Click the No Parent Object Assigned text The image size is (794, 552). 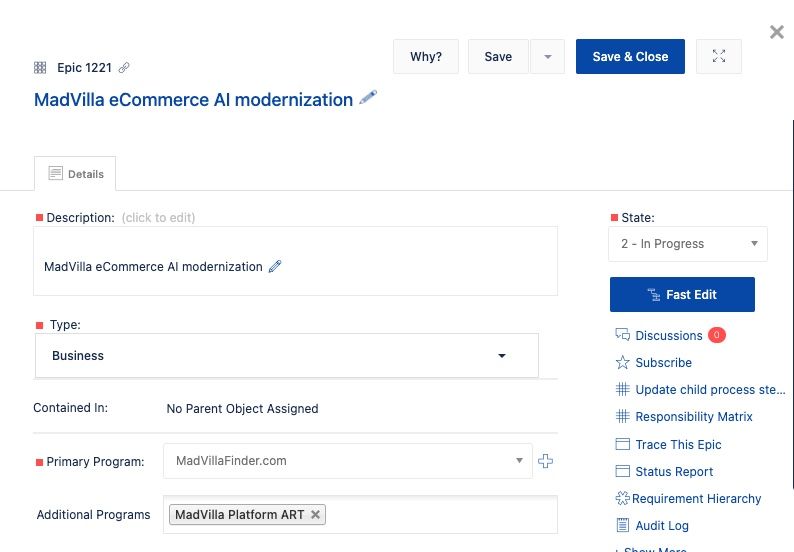pos(243,409)
